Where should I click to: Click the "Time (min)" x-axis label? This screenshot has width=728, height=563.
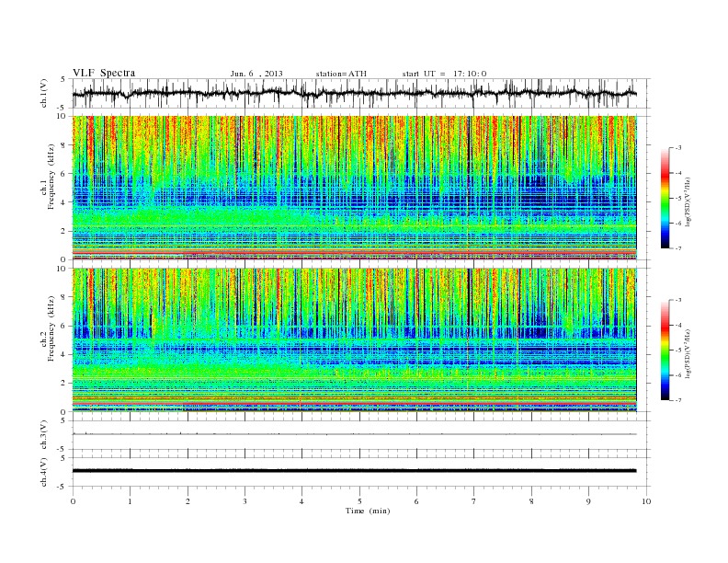[368, 511]
